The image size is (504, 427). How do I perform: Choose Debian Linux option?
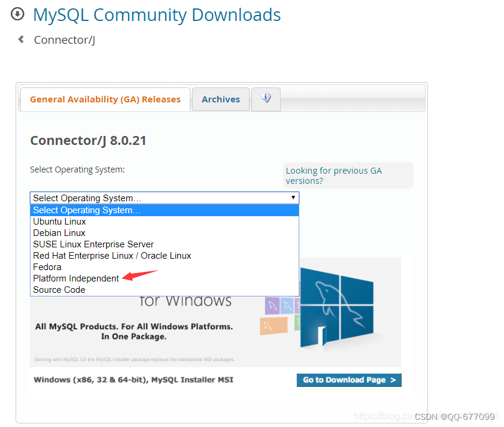coord(59,232)
